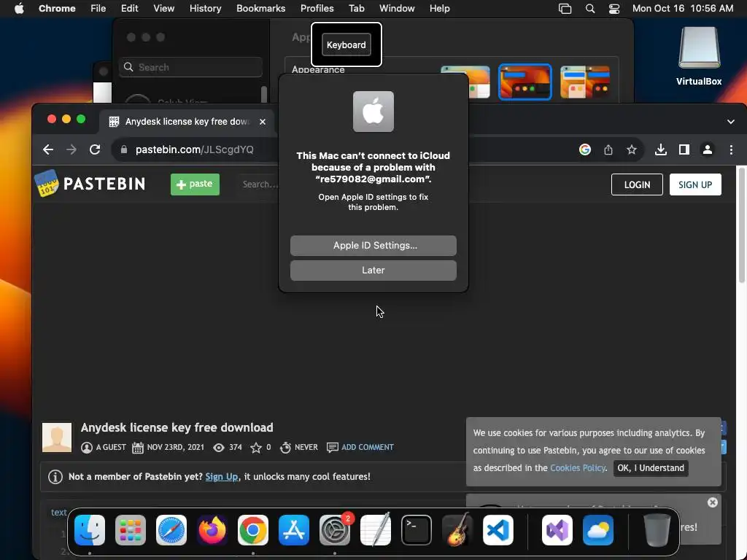Open System Settings from the Dock
Viewport: 747px width, 560px height.
[334, 530]
